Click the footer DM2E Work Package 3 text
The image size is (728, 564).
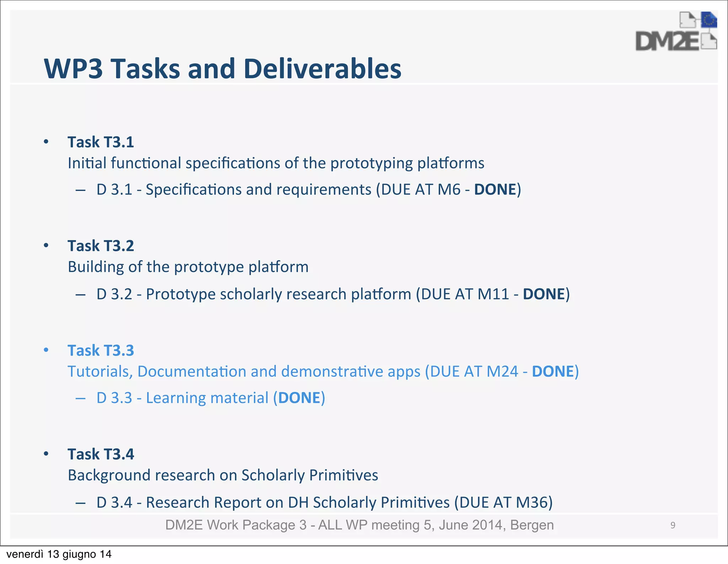[359, 525]
